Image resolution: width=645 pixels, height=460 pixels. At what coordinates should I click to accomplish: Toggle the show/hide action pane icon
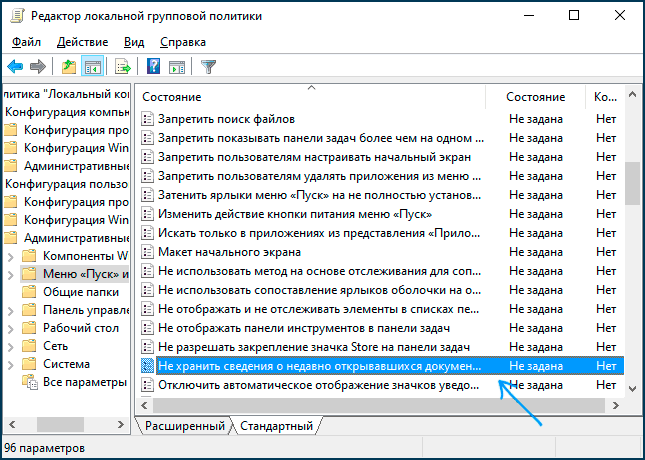pos(177,66)
